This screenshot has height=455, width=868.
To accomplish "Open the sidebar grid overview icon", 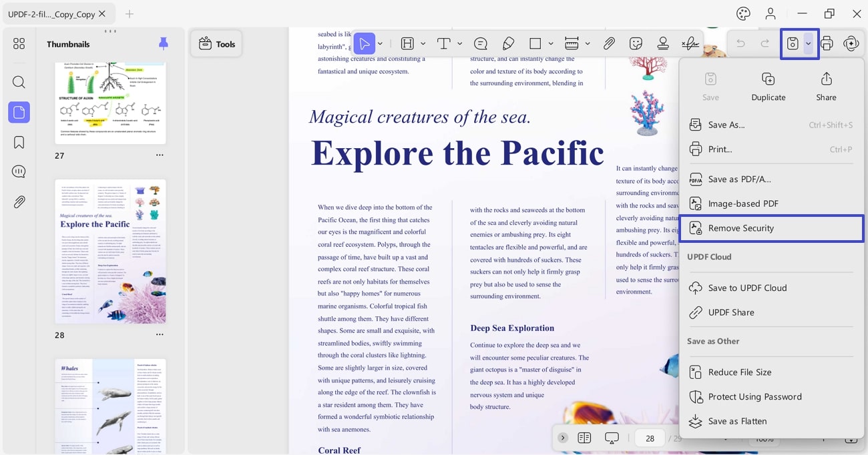I will click(19, 43).
